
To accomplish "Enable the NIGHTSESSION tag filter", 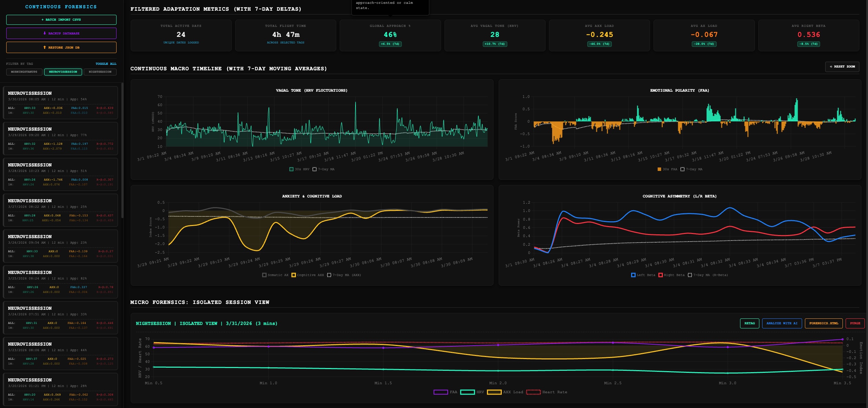I will pos(100,72).
